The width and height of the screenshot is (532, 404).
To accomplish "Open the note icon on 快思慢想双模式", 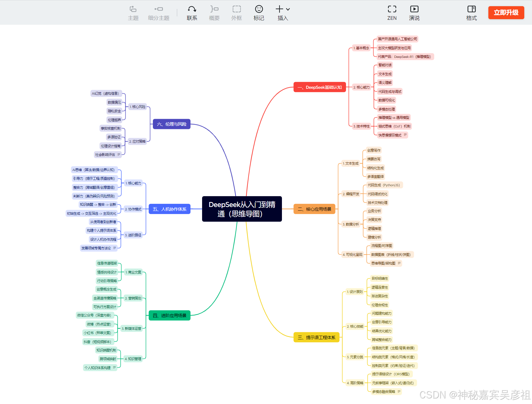I will tap(405, 135).
